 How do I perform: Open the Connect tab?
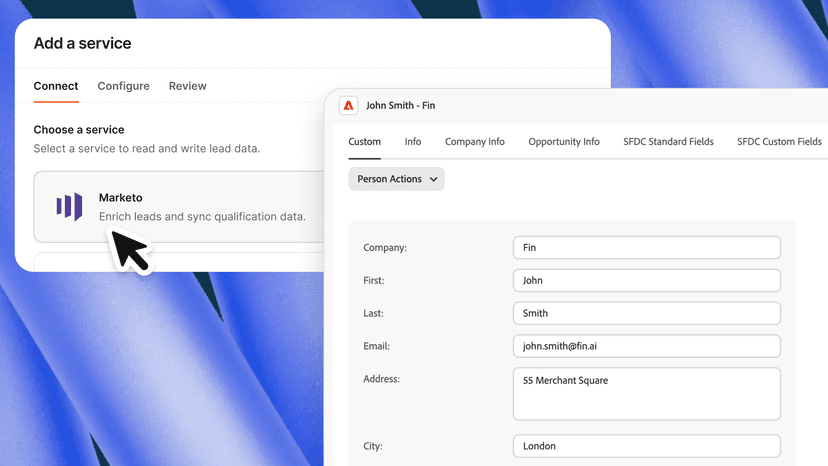(x=56, y=86)
